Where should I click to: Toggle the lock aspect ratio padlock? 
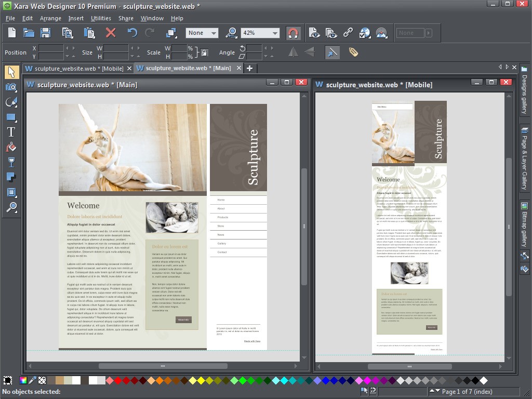coord(204,52)
